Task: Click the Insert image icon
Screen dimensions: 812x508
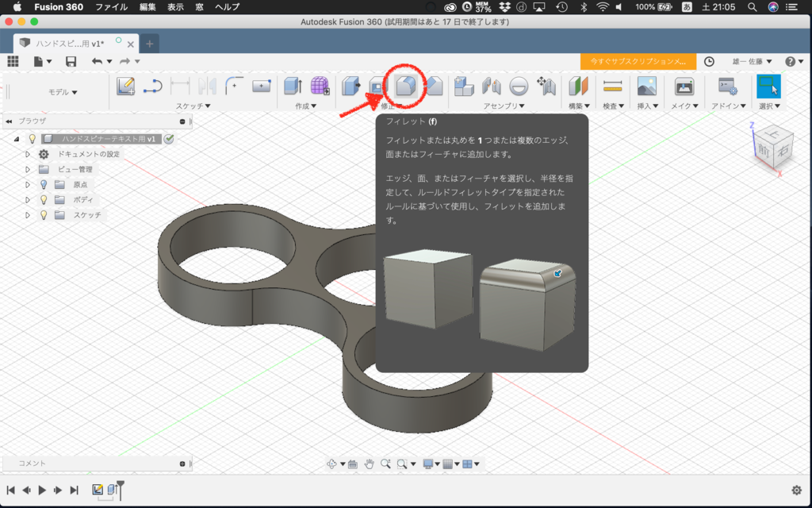Action: [647, 86]
